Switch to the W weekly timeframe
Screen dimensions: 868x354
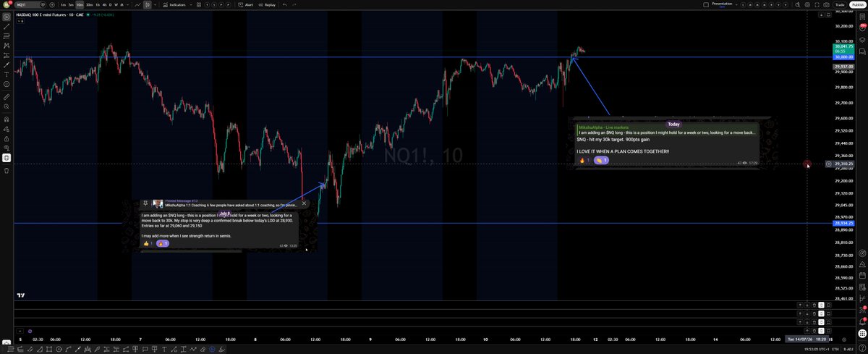coord(116,4)
